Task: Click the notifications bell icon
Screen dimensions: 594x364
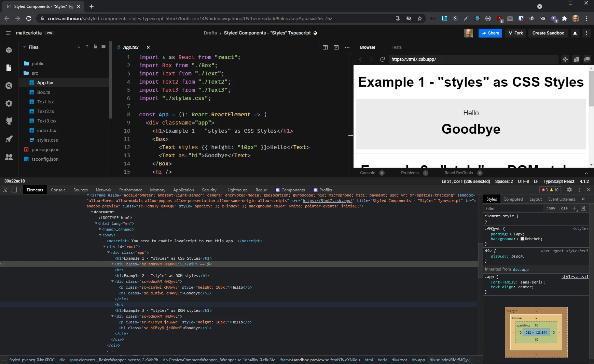Action: click(x=575, y=33)
